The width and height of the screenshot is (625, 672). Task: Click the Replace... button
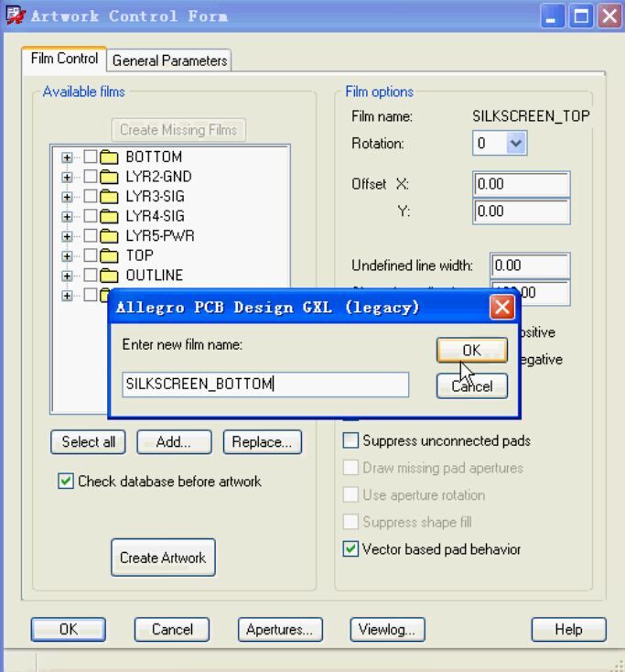pyautogui.click(x=262, y=442)
